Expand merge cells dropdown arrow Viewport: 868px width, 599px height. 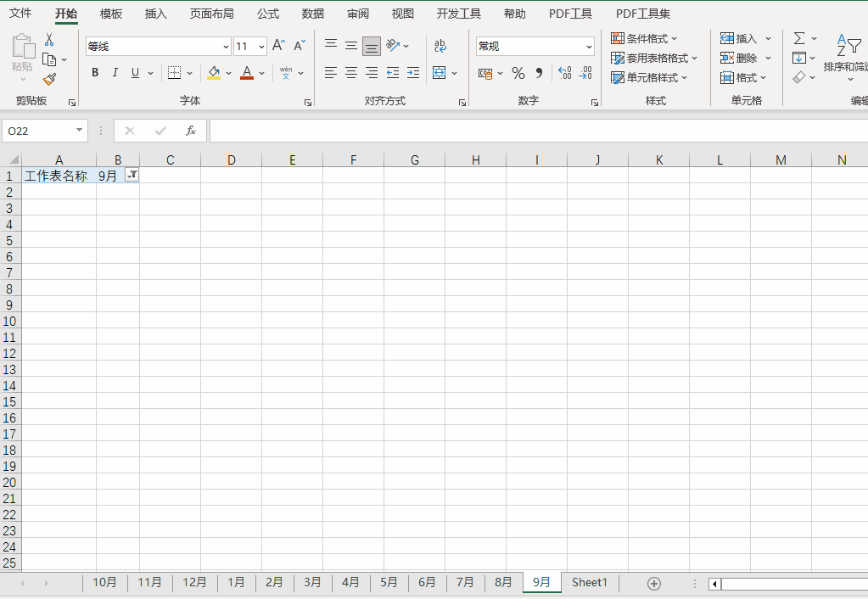[x=454, y=73]
